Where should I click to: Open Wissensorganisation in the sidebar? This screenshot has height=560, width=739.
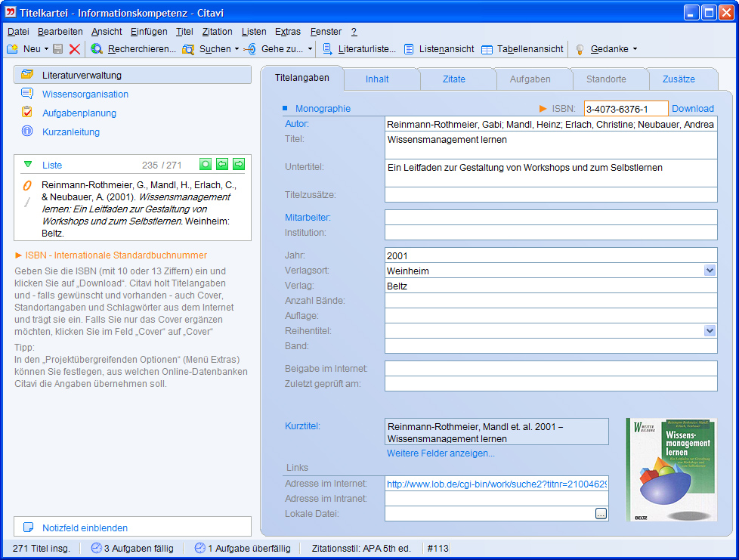[85, 94]
